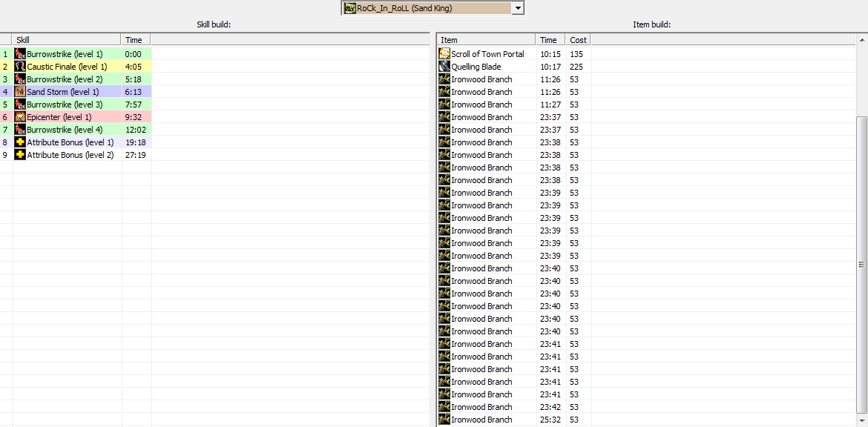Click the item list scrollbar up arrow
The image size is (868, 427).
coord(861,40)
